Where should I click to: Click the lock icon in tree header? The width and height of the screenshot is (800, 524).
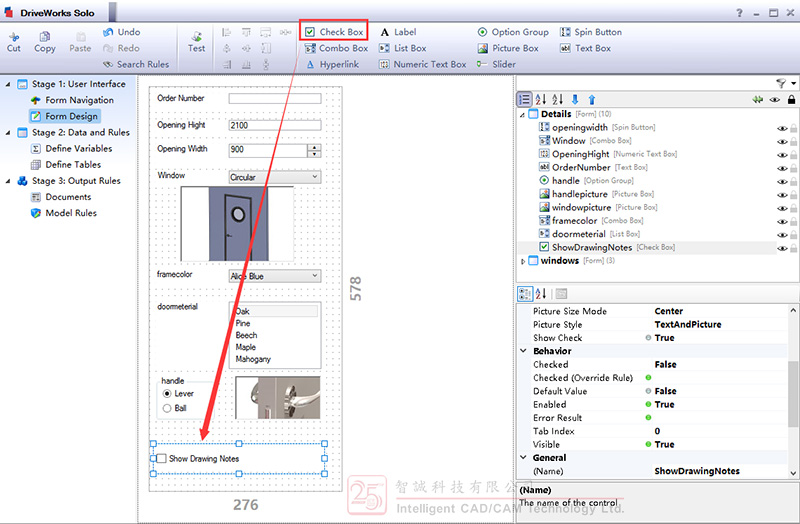pos(791,99)
